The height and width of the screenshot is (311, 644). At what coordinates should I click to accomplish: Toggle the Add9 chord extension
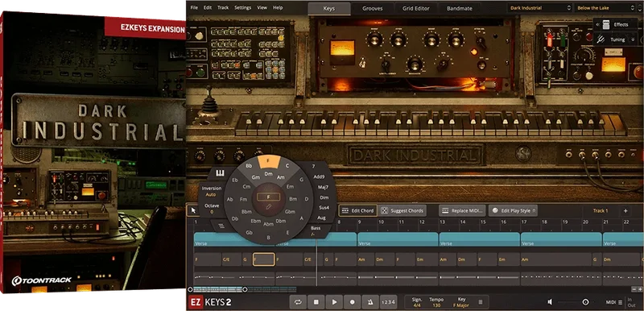point(318,177)
